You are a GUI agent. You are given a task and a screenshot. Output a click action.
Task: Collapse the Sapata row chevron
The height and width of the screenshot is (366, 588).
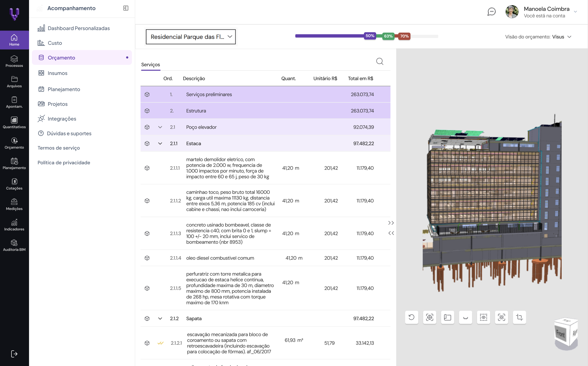[x=160, y=318]
